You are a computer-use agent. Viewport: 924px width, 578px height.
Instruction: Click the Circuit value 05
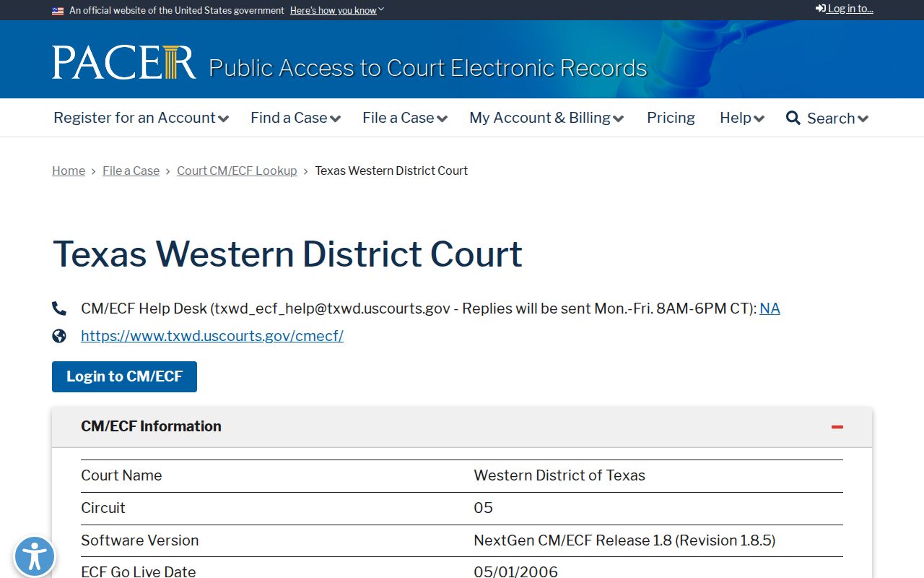[483, 508]
